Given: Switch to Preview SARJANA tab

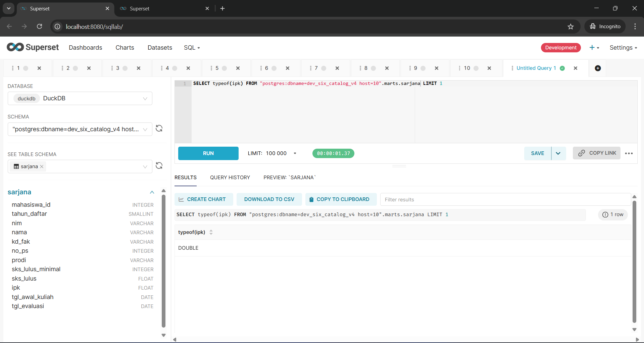Looking at the screenshot, I should pyautogui.click(x=290, y=178).
